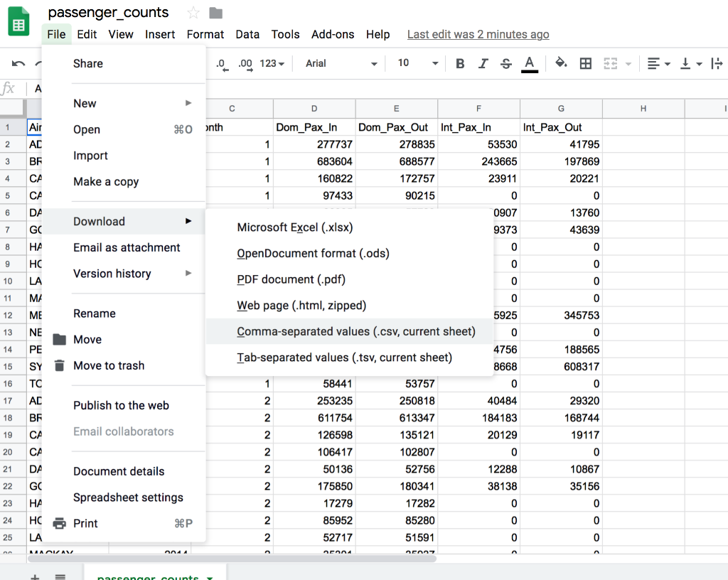This screenshot has height=580, width=728.
Task: Download as OpenDocument format (.ods)
Action: (x=349, y=253)
